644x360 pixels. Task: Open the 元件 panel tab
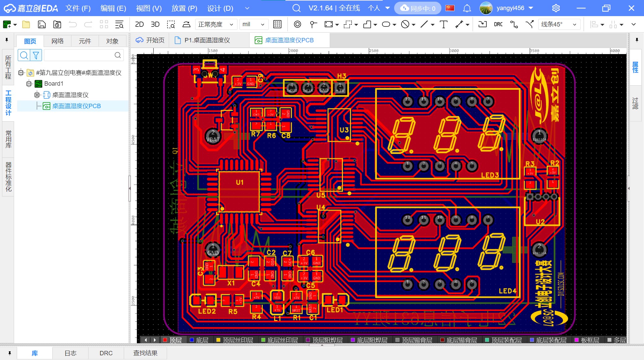coord(85,41)
